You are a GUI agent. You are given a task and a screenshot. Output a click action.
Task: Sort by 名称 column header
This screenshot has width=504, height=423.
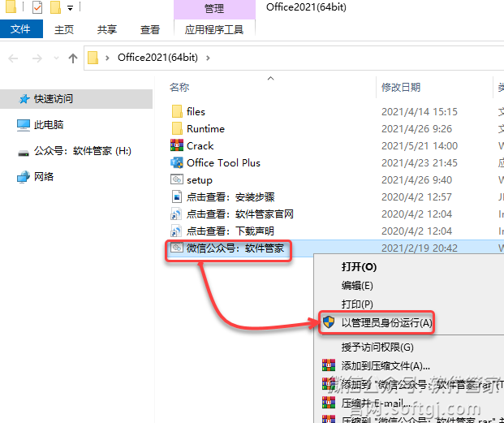pos(179,87)
